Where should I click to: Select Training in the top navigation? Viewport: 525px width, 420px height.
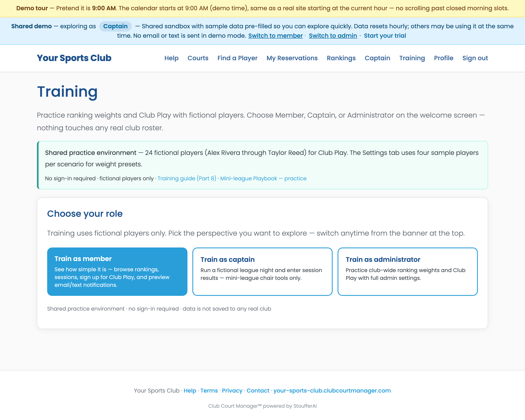coord(412,58)
